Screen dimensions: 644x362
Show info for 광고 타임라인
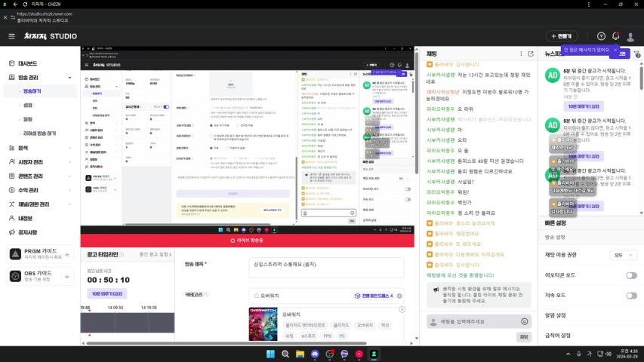(122, 255)
